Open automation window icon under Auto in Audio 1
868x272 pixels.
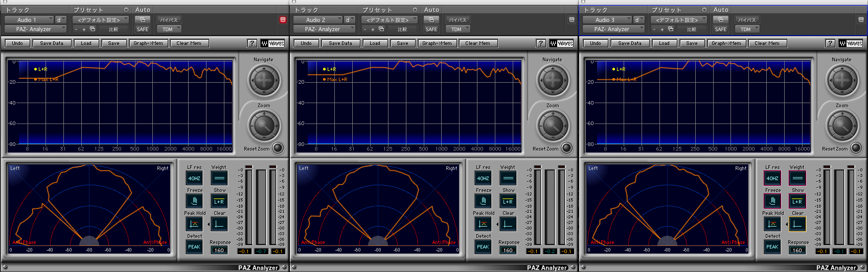[x=143, y=19]
